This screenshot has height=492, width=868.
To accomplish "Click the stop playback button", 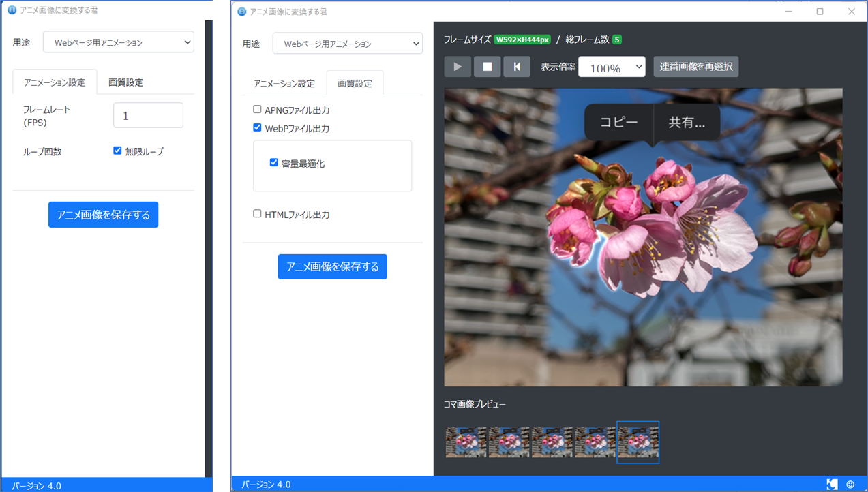I will (x=486, y=66).
